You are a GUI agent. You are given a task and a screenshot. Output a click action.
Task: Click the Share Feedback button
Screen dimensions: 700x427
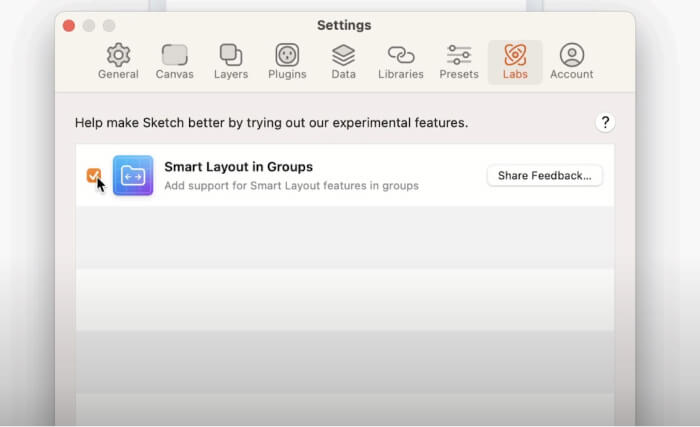point(544,176)
